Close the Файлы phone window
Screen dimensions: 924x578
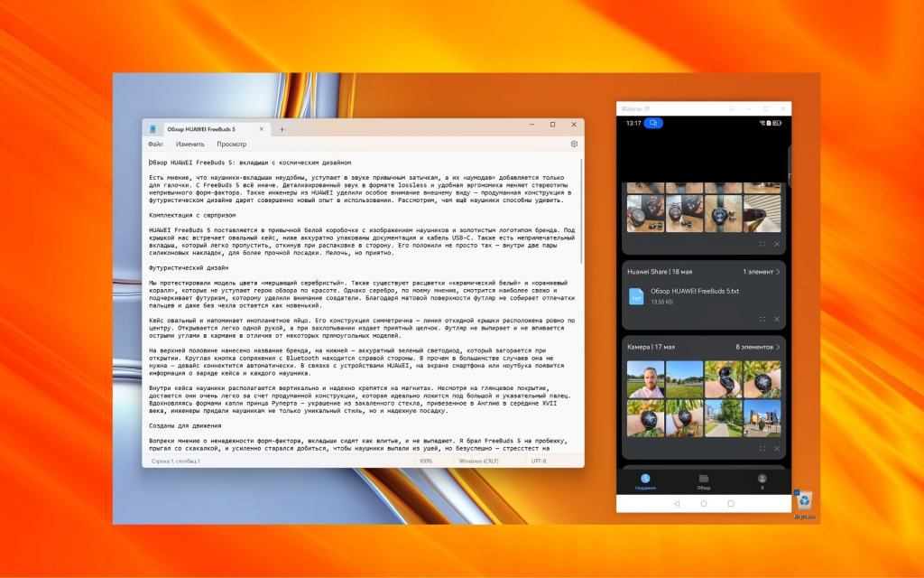[x=782, y=108]
